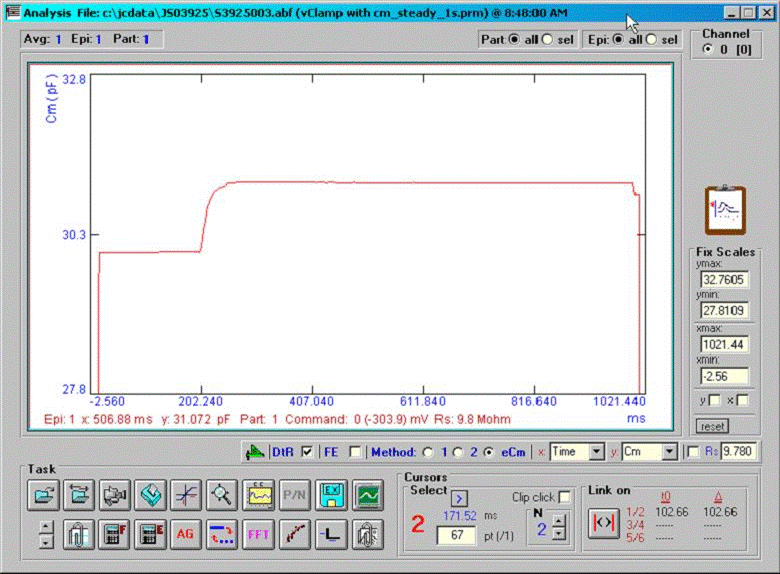This screenshot has height=574, width=780.
Task: Open the x-axis Time dropdown
Action: click(x=596, y=452)
